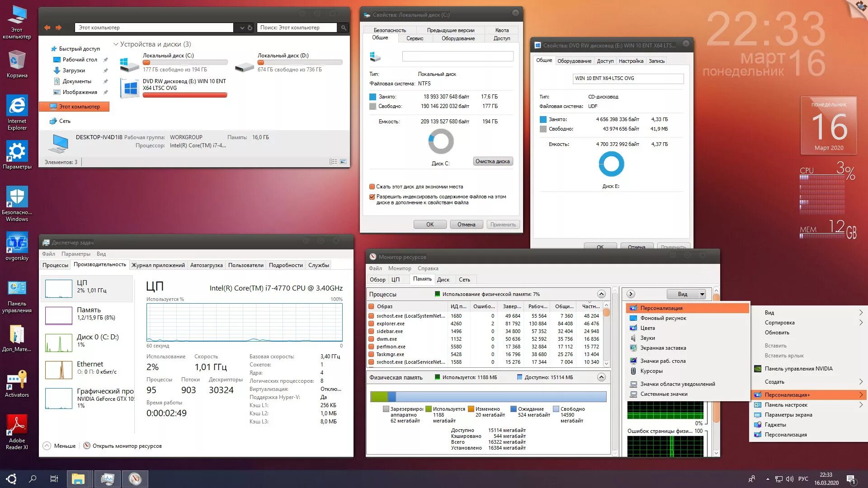Open Adobe Reader XI desktop shortcut

[x=17, y=426]
